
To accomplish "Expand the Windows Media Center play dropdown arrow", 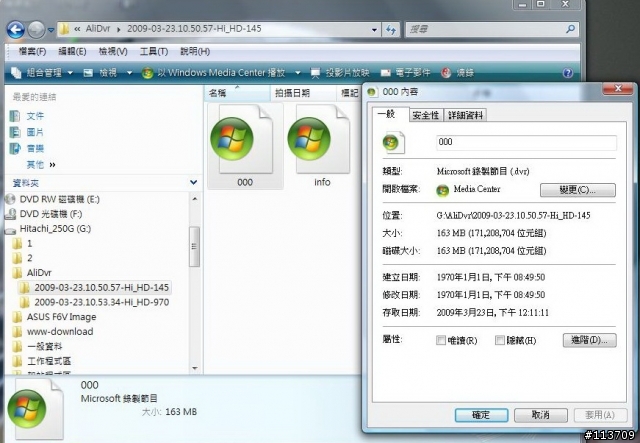I will tap(298, 73).
